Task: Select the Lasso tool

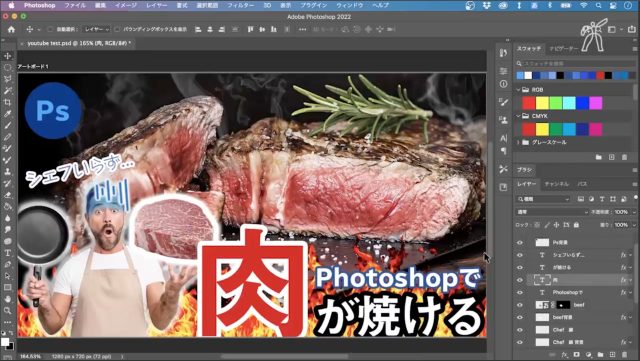Action: point(7,79)
